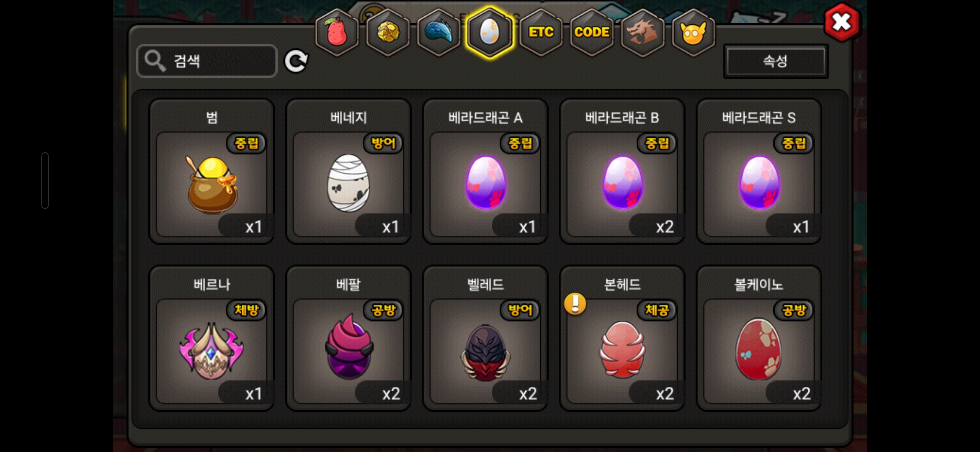Click the exclamation alert on 본헤드

tap(575, 303)
